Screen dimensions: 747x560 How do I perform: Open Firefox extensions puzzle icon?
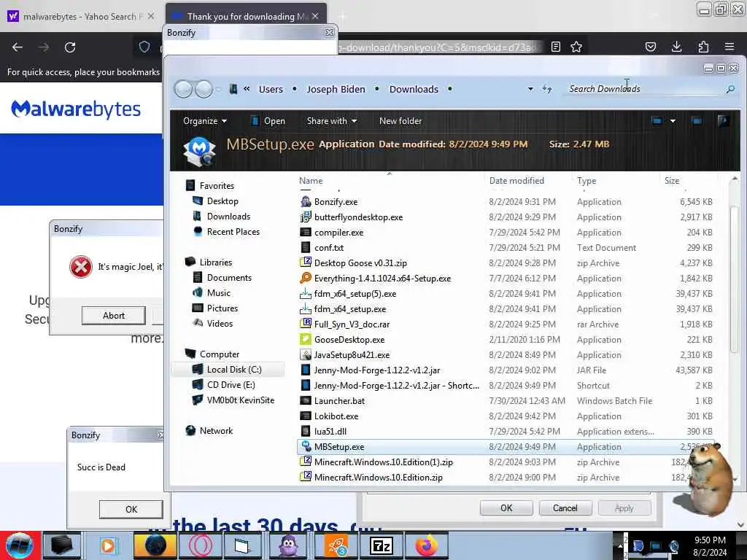click(703, 47)
